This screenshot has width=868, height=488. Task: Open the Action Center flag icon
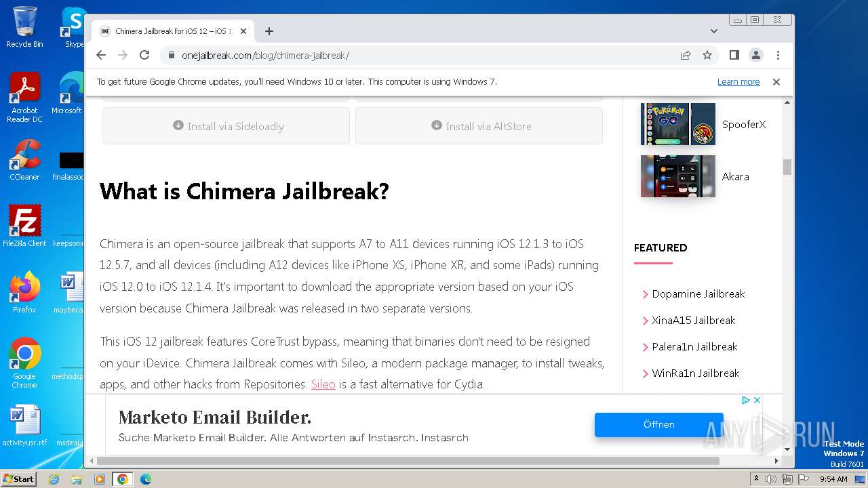click(804, 479)
